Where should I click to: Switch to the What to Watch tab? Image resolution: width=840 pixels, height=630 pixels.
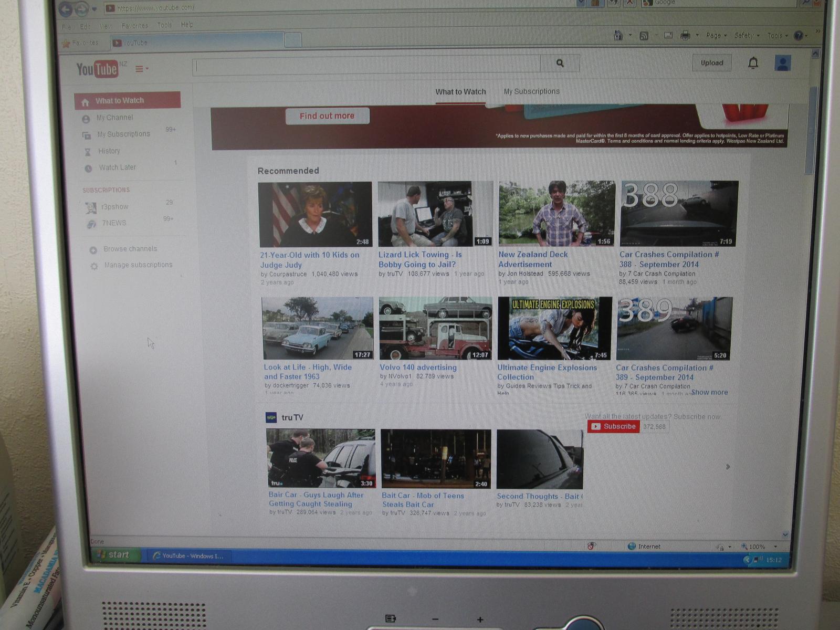tap(460, 92)
